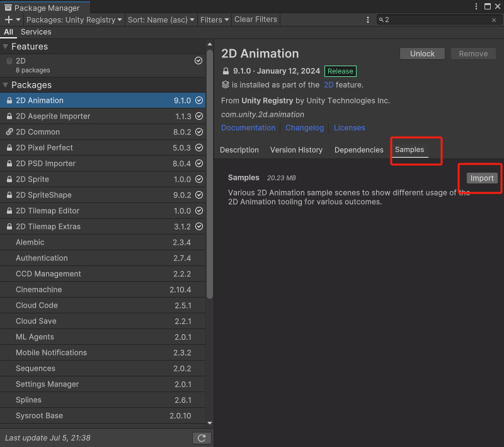Select the ML Agents package
504x447 pixels.
pos(103,337)
